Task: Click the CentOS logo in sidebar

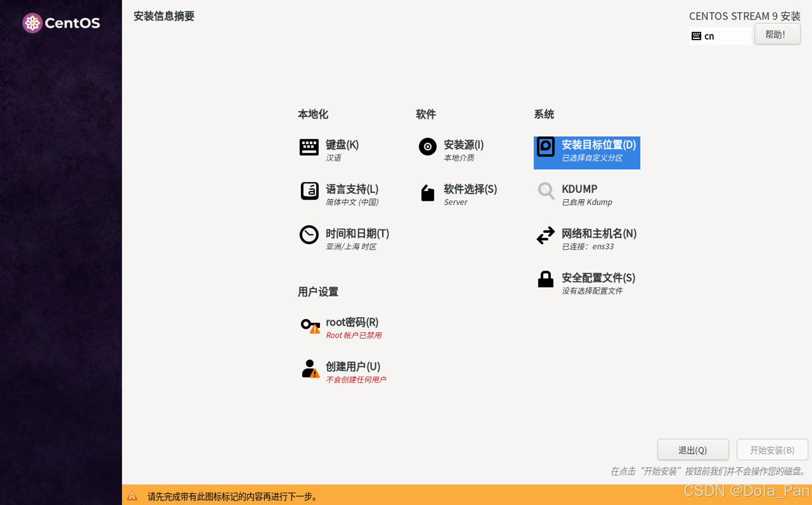Action: [x=61, y=23]
